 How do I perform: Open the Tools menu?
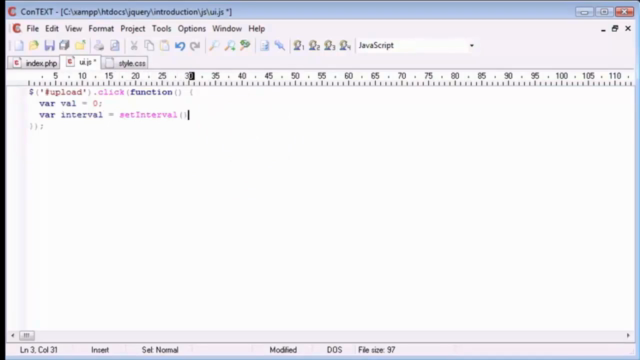click(162, 29)
